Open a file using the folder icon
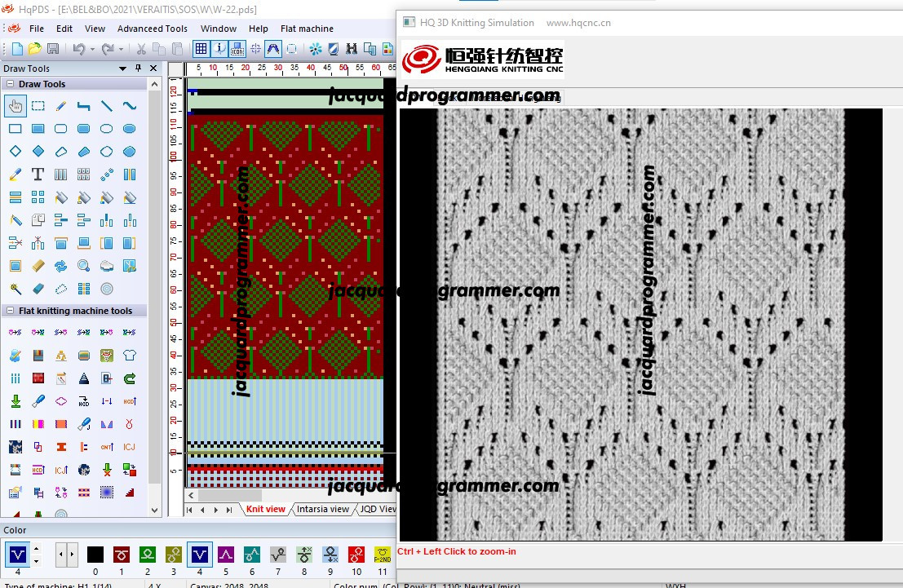 [34, 49]
